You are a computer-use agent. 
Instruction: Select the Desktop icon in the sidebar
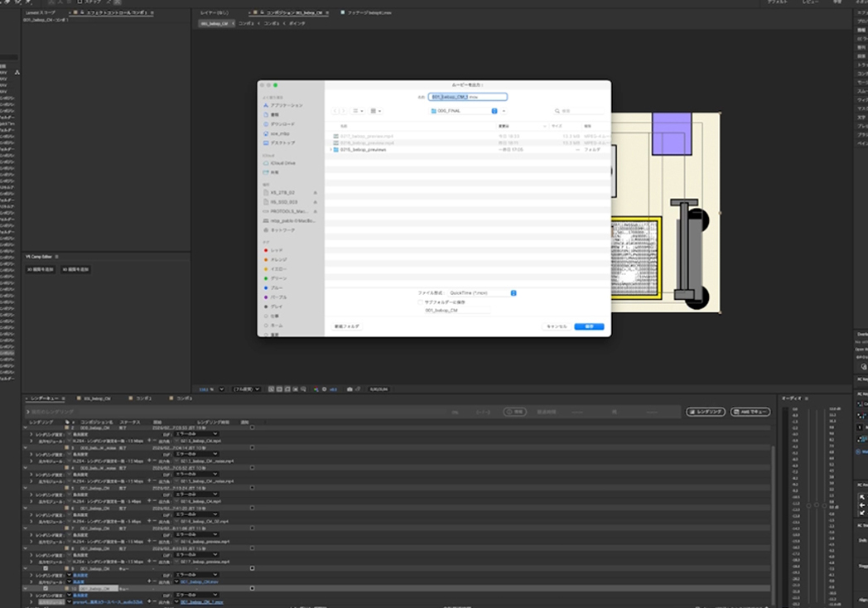click(266, 142)
